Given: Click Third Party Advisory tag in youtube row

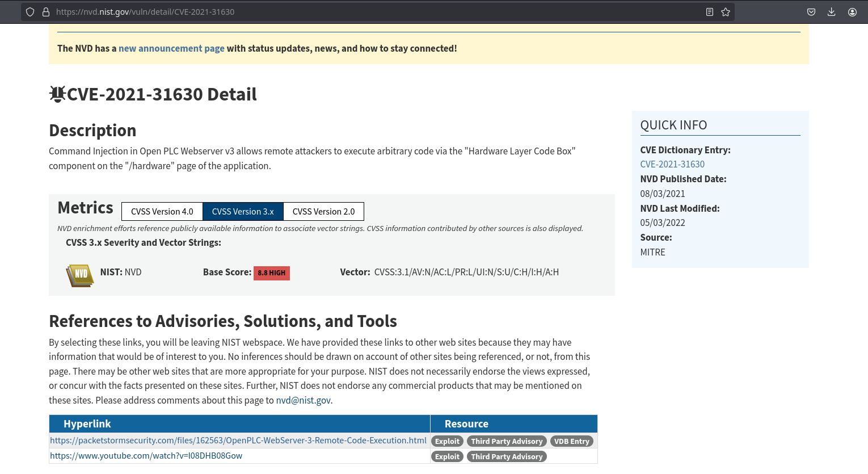Looking at the screenshot, I should (x=507, y=457).
